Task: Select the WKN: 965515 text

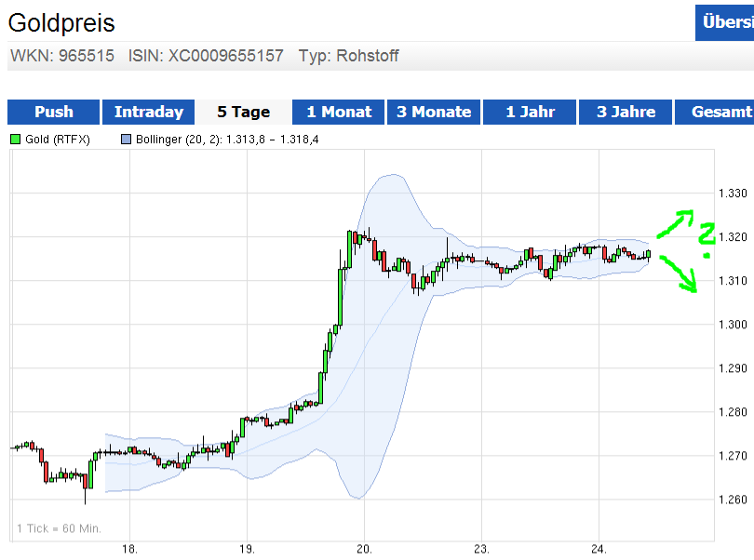Action: 62,56
